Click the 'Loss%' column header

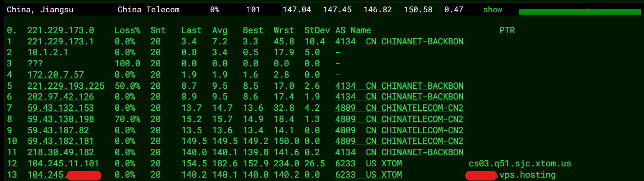(128, 30)
